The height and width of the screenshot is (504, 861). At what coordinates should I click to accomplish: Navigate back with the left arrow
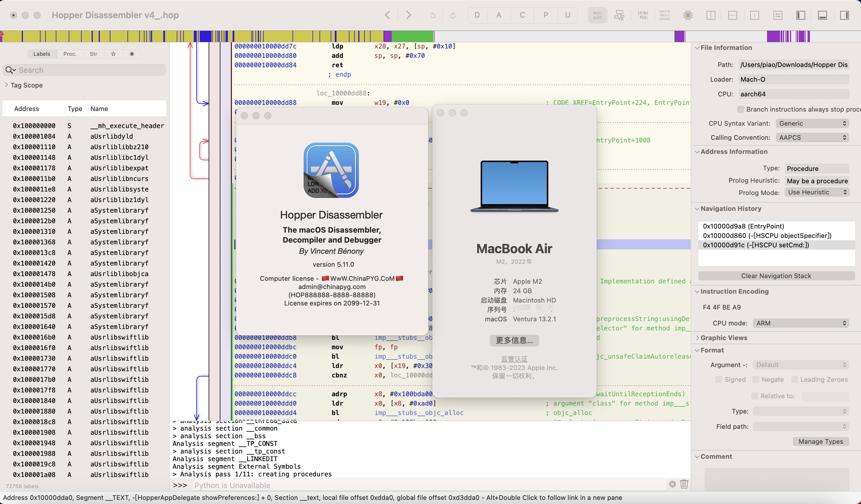387,15
